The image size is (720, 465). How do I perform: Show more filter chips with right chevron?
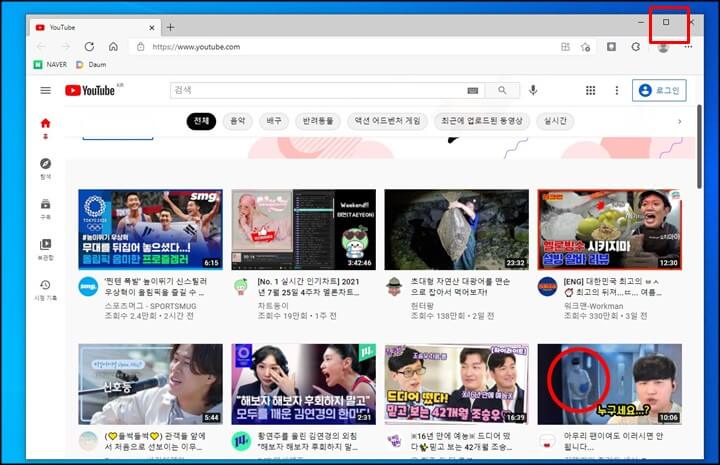680,122
